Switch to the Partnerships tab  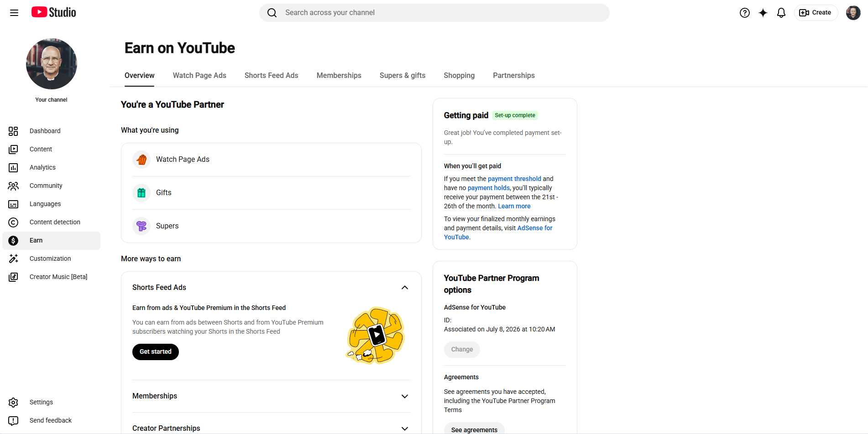click(x=514, y=76)
